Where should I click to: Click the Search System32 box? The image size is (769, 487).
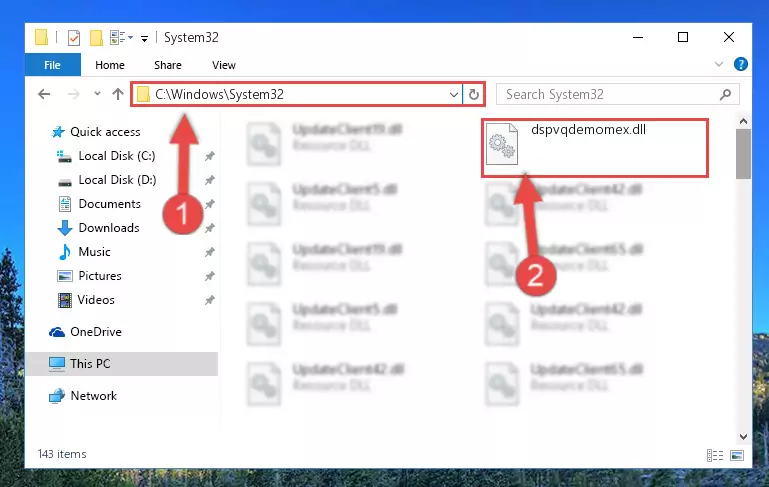[x=617, y=94]
